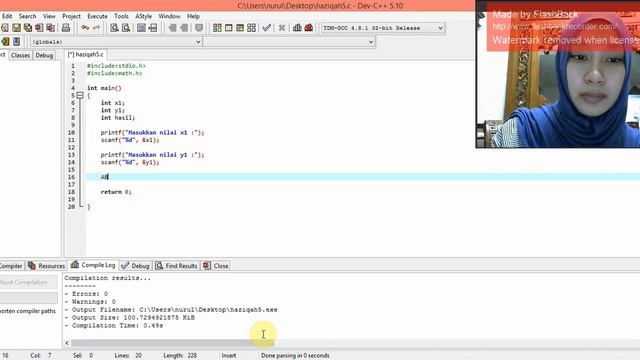The height and width of the screenshot is (360, 640).
Task: Open the Resources bottom tab
Action: 47,266
